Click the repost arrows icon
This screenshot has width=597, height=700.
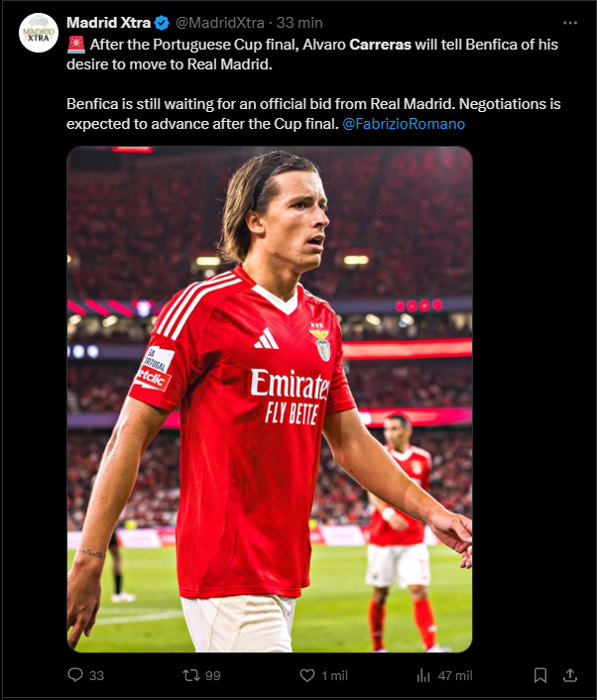pyautogui.click(x=191, y=675)
